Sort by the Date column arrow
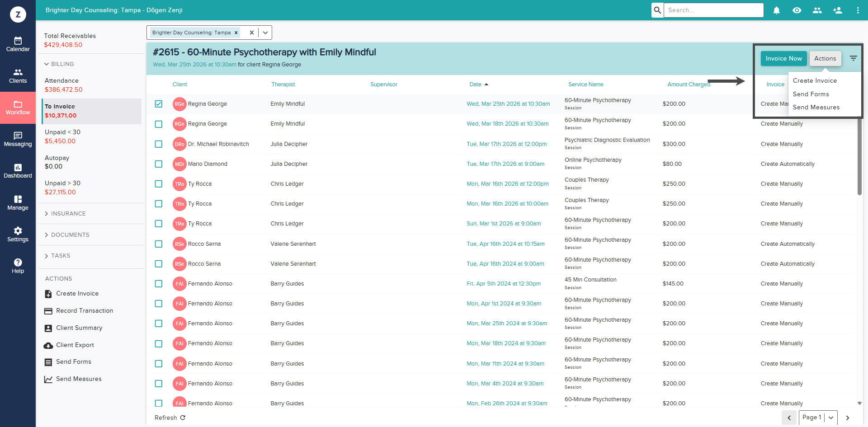 pyautogui.click(x=486, y=84)
